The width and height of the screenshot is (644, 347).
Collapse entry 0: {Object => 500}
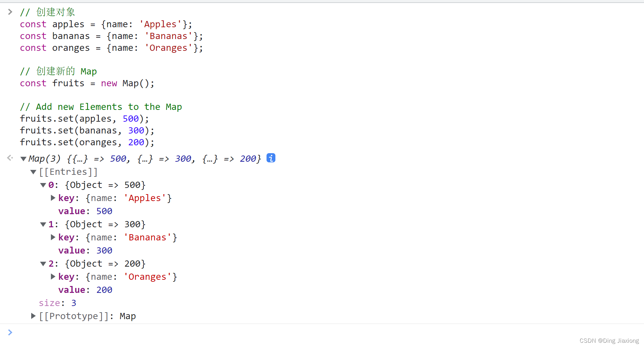pos(43,185)
